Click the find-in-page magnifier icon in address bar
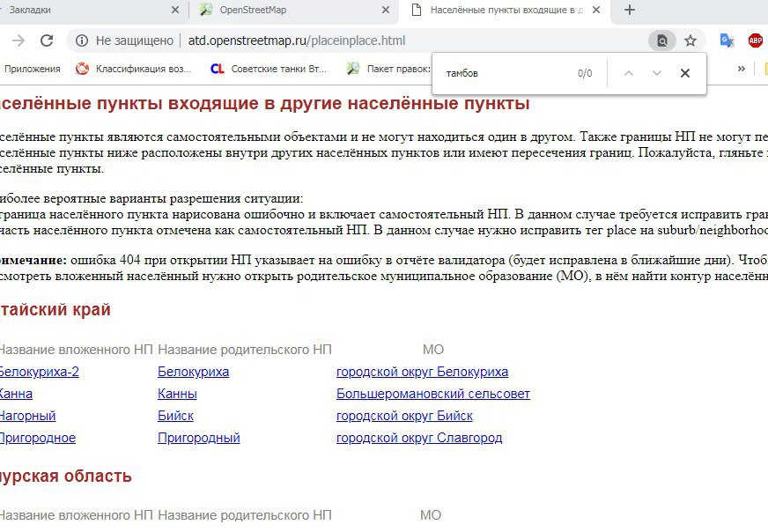 pos(661,41)
